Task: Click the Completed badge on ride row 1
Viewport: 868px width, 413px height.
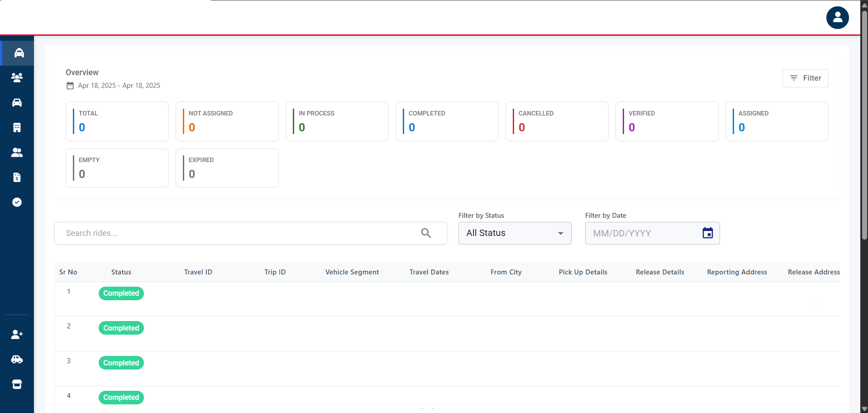Action: click(121, 293)
